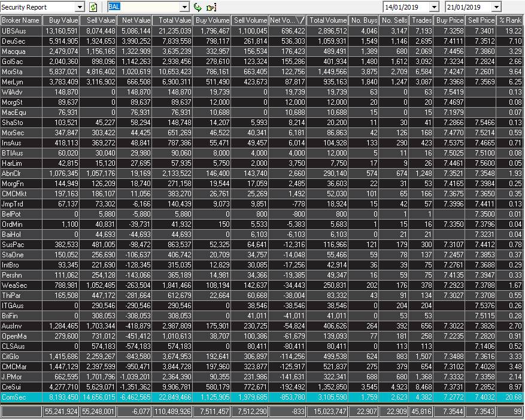Viewport: 525px width, 420px height.
Task: Click the Net Volume sort arrow indicator
Action: click(x=300, y=20)
